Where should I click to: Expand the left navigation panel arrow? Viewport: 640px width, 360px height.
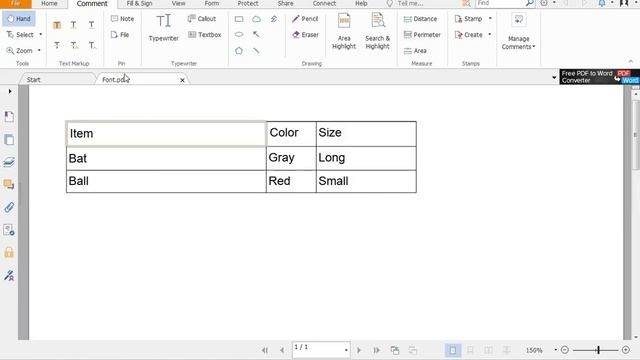pyautogui.click(x=10, y=91)
